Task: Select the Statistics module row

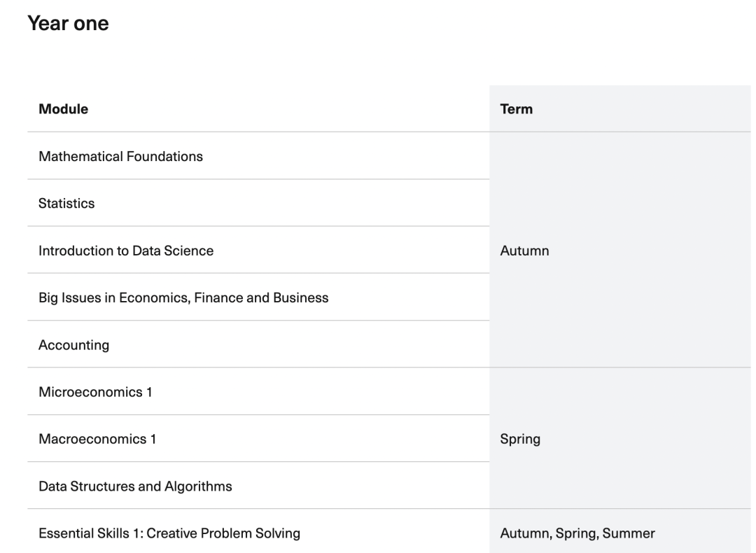Action: coord(66,204)
